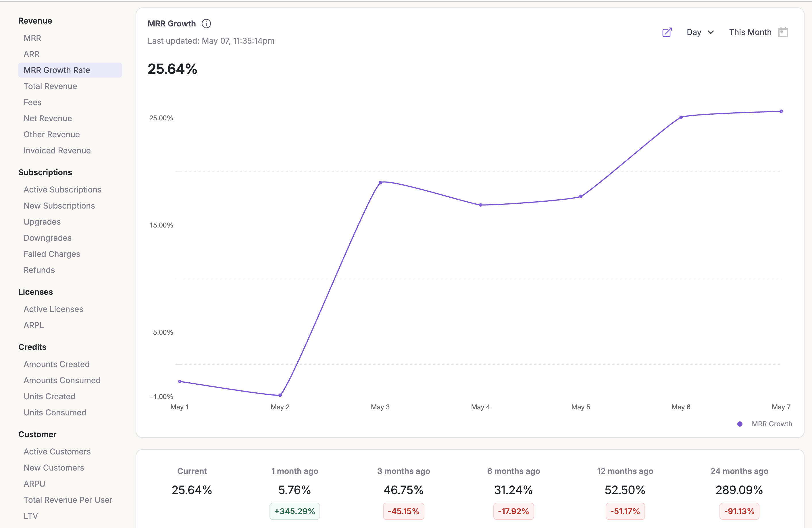The image size is (812, 528).
Task: View the New Customers metric
Action: point(54,468)
